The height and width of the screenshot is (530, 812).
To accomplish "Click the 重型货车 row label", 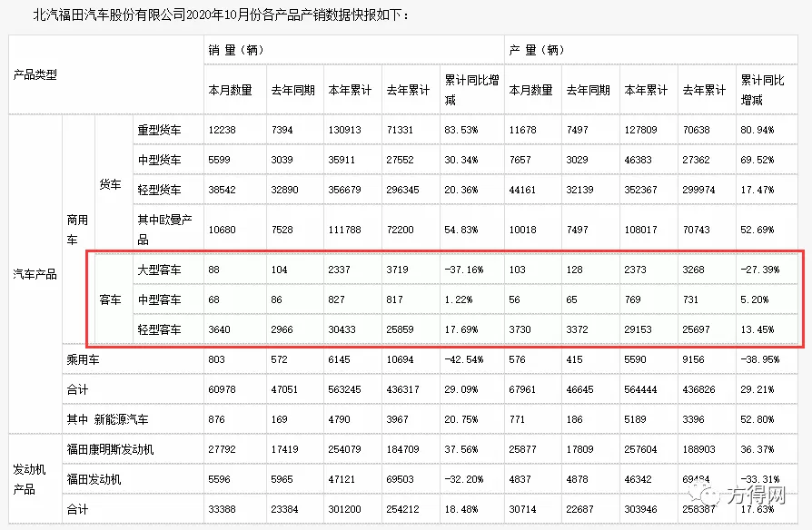I will click(160, 130).
